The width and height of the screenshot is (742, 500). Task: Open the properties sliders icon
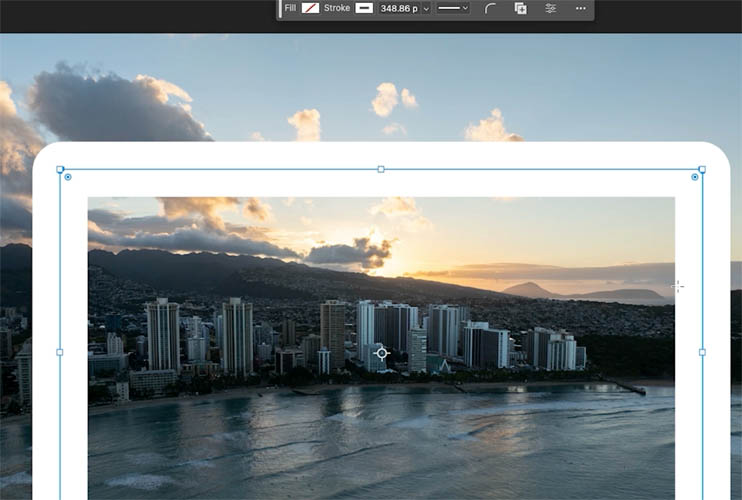click(550, 8)
